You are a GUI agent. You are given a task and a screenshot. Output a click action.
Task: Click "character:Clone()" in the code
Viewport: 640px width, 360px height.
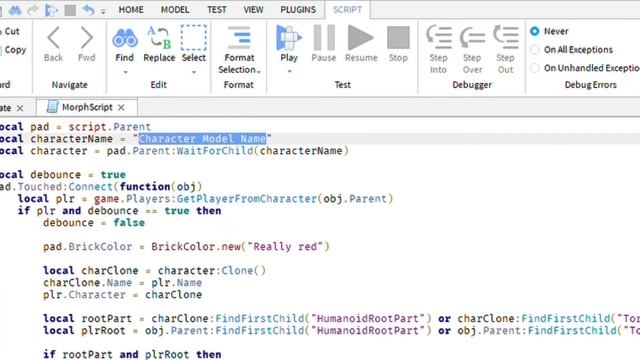(212, 271)
